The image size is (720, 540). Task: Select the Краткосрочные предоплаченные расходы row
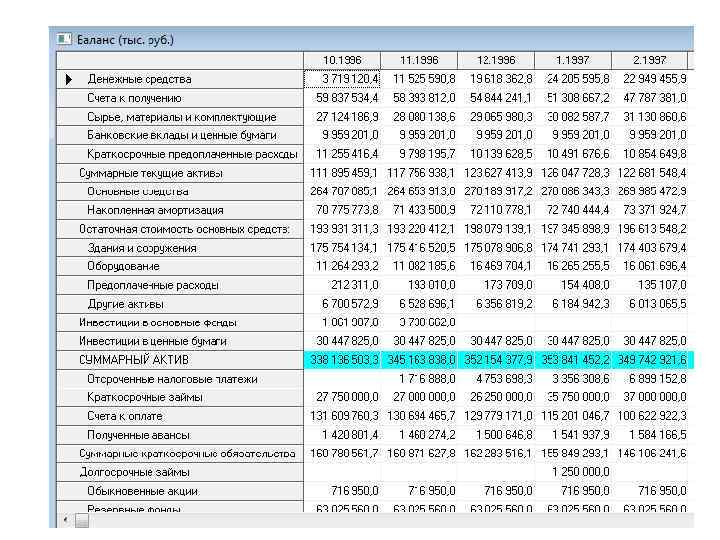pyautogui.click(x=180, y=154)
